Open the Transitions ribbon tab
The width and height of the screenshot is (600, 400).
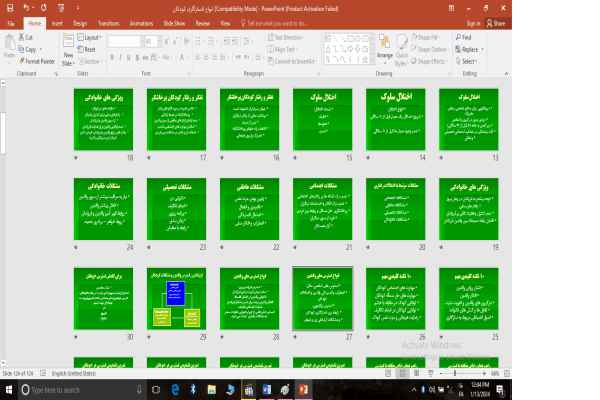pos(110,20)
